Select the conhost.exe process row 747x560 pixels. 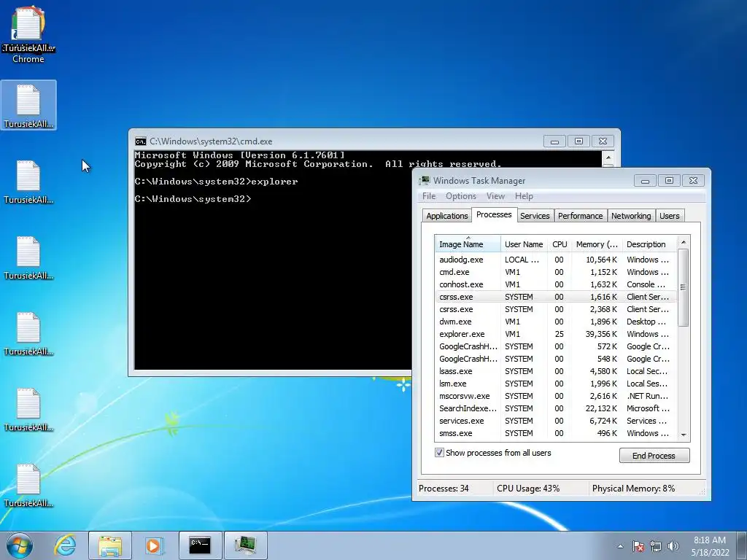tap(555, 284)
